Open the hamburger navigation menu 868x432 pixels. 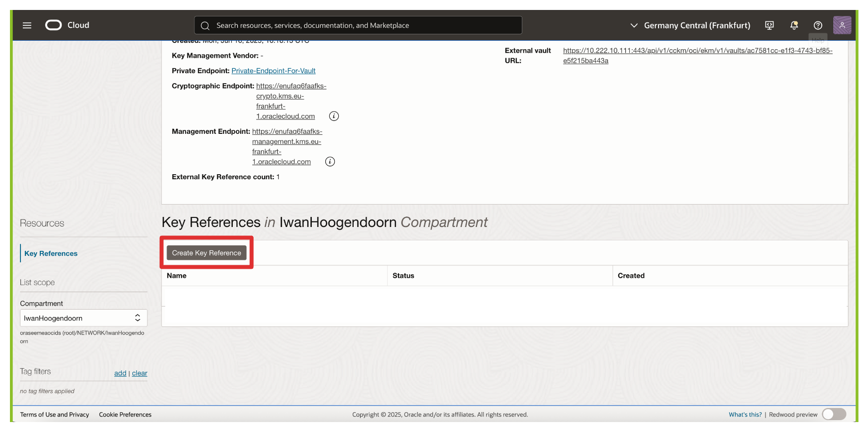tap(27, 25)
